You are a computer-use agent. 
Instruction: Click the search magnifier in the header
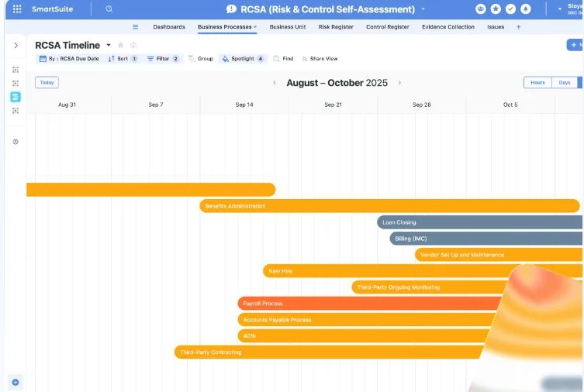[109, 9]
